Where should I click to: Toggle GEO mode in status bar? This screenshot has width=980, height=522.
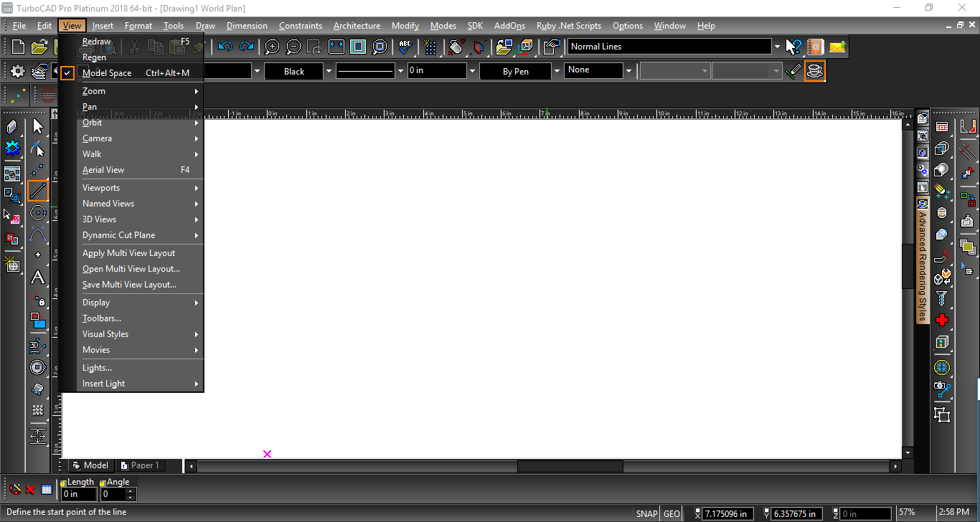[672, 513]
